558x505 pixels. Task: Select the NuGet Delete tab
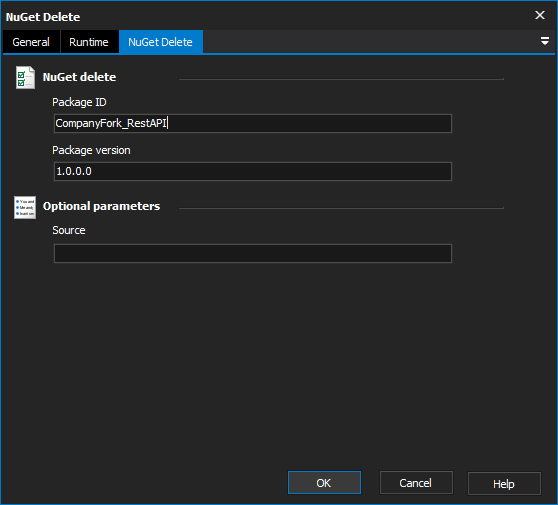click(160, 42)
